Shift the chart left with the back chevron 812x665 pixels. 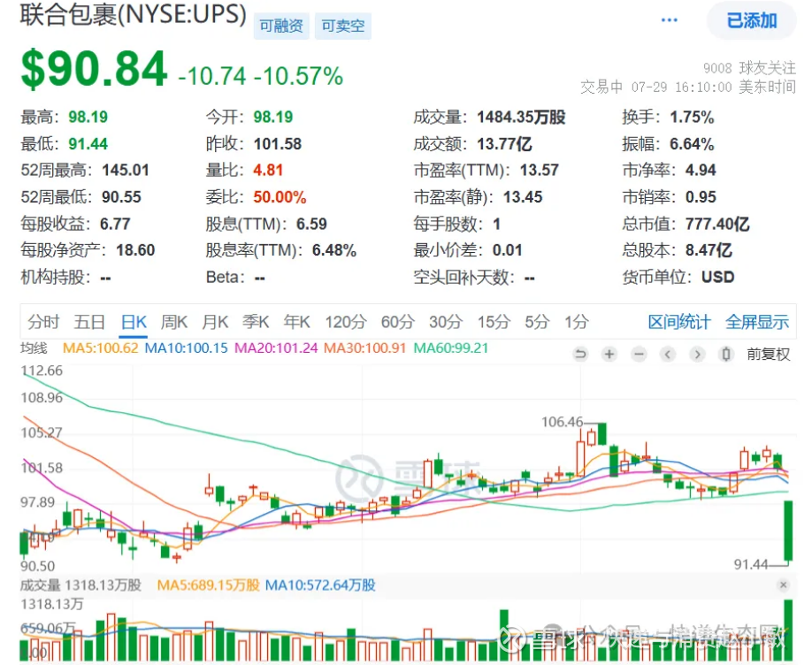(668, 355)
